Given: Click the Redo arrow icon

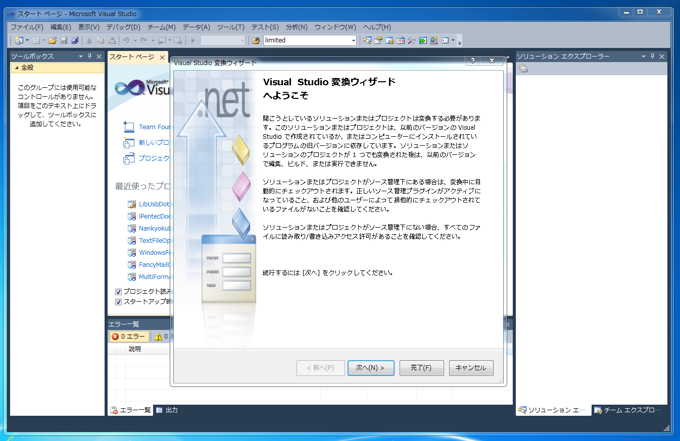Looking at the screenshot, I should point(144,40).
